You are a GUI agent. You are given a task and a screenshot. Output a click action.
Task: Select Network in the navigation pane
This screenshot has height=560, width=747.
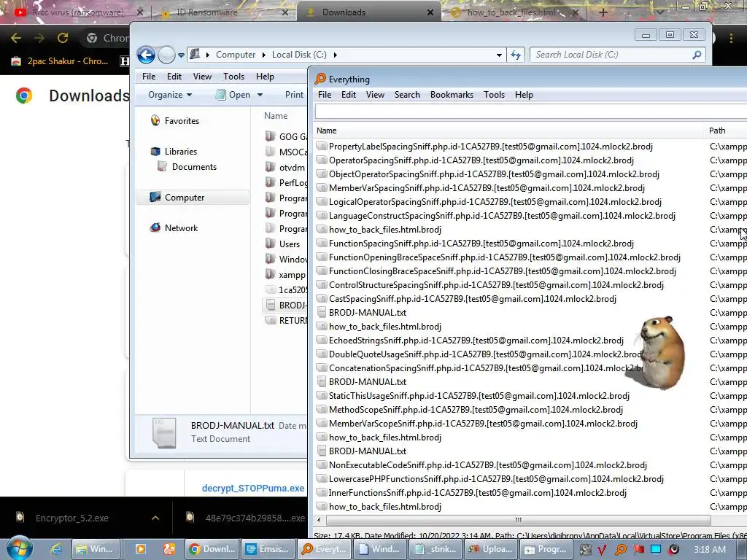[181, 227]
